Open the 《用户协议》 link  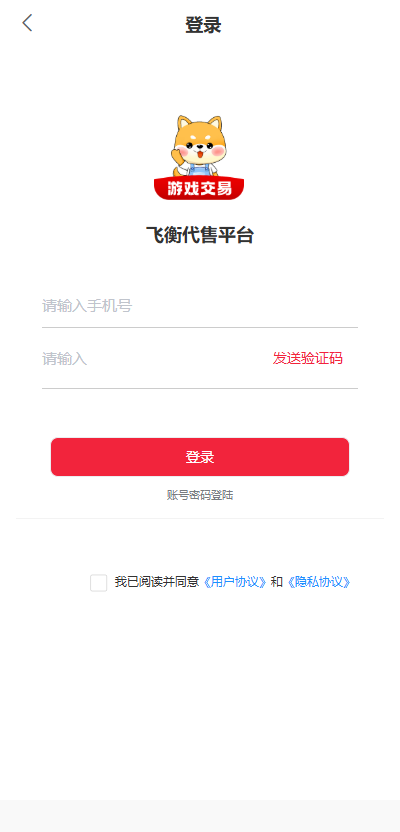coord(234,582)
